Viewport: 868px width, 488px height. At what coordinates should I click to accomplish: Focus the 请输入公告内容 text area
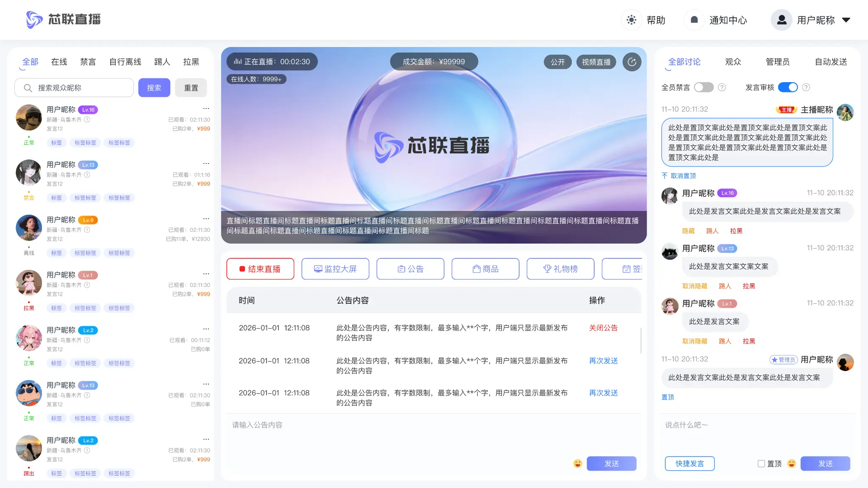(x=434, y=434)
